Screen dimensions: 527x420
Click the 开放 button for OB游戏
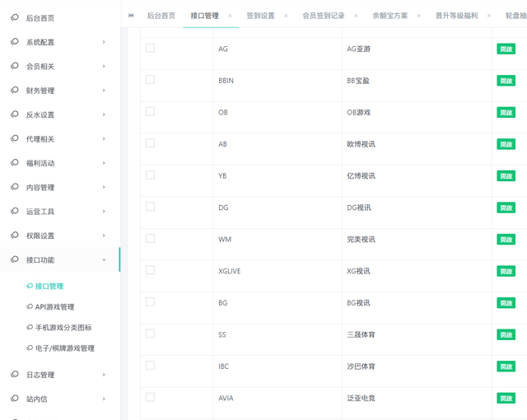point(506,112)
